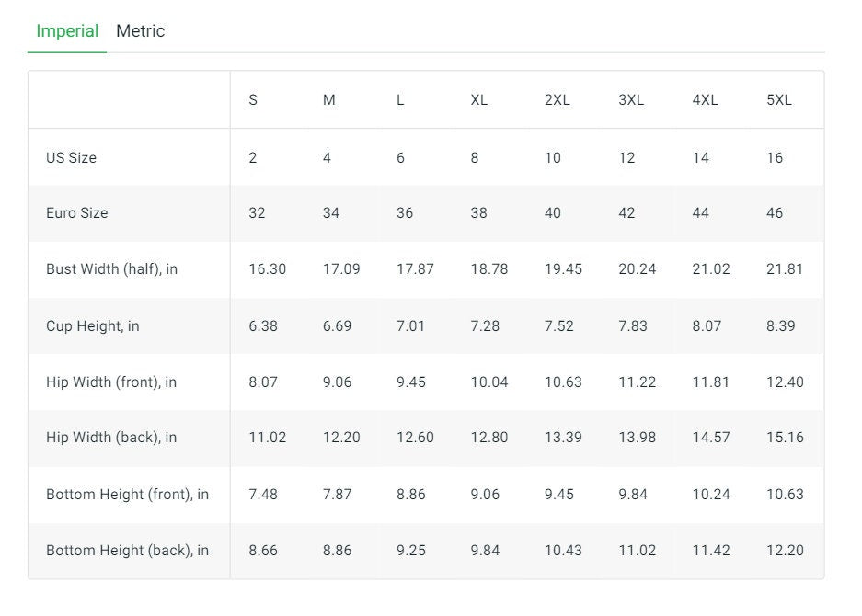Screen dimensions: 862x616
Task: Click the 2XL size column header
Action: tap(557, 100)
